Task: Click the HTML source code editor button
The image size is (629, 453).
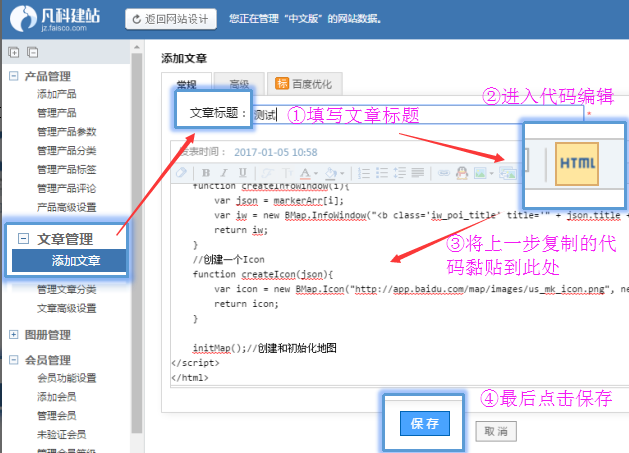Action: point(577,163)
